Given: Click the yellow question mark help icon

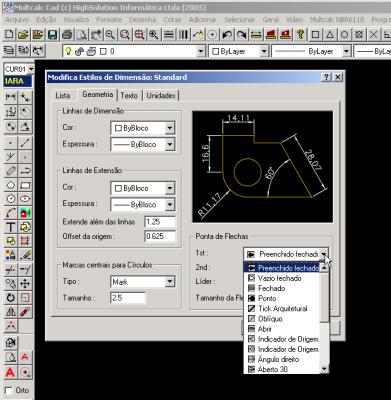Looking at the screenshot, I should point(301,34).
